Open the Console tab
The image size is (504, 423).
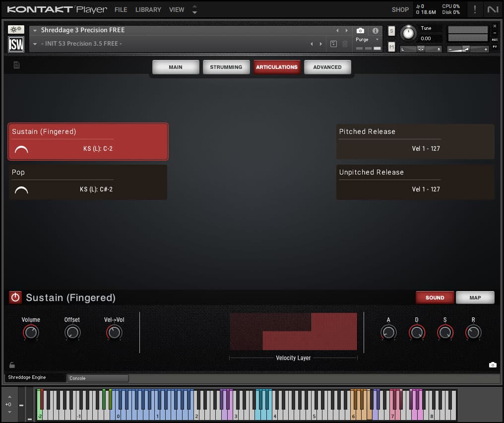[98, 378]
